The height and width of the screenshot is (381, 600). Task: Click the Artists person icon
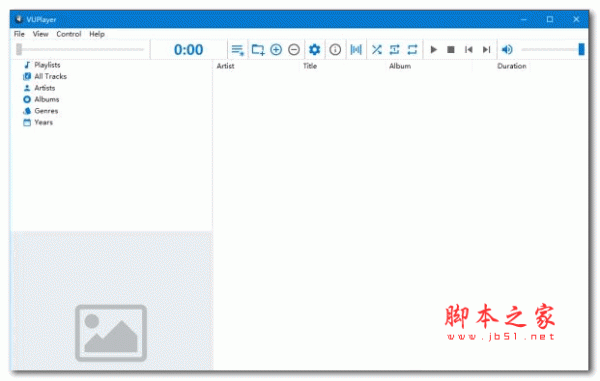pos(27,88)
